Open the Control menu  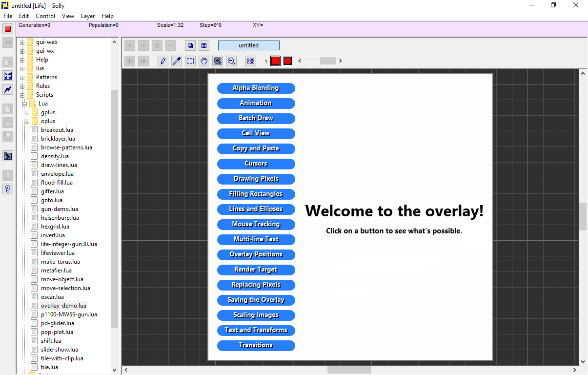[45, 16]
